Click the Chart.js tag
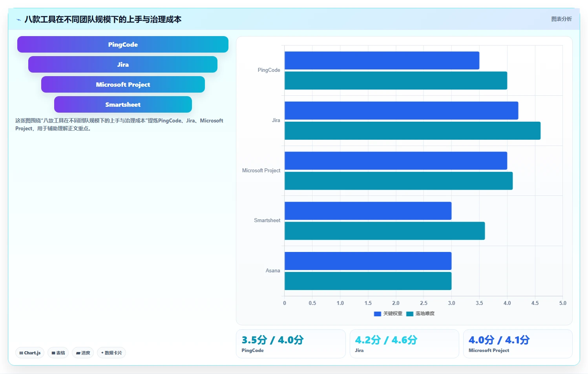 click(30, 353)
